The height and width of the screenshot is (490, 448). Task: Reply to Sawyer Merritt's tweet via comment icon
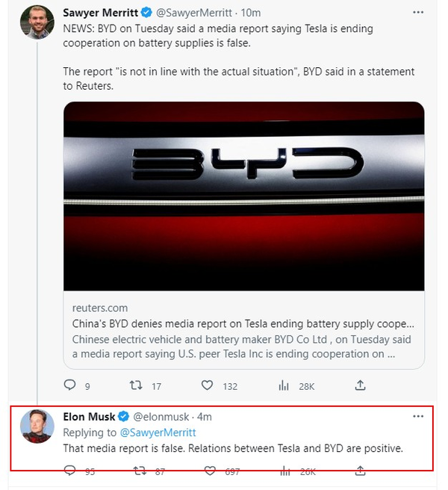point(70,385)
